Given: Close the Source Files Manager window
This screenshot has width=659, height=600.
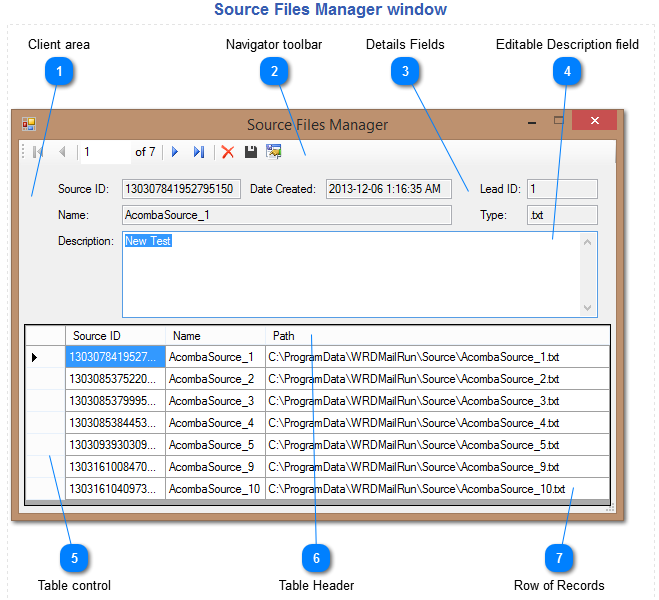Looking at the screenshot, I should click(x=595, y=121).
